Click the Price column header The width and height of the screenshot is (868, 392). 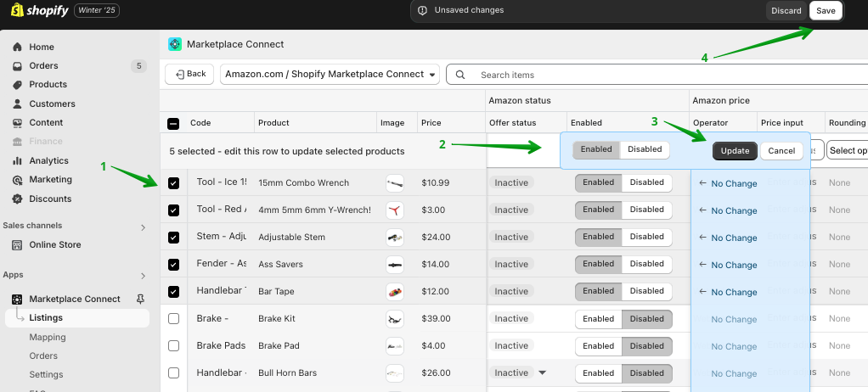coord(431,123)
